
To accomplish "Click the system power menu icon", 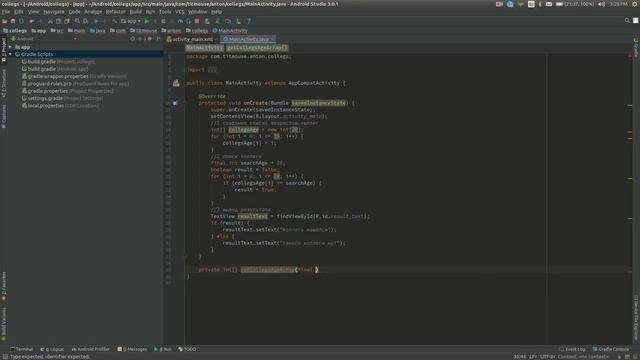I will click(x=635, y=4).
